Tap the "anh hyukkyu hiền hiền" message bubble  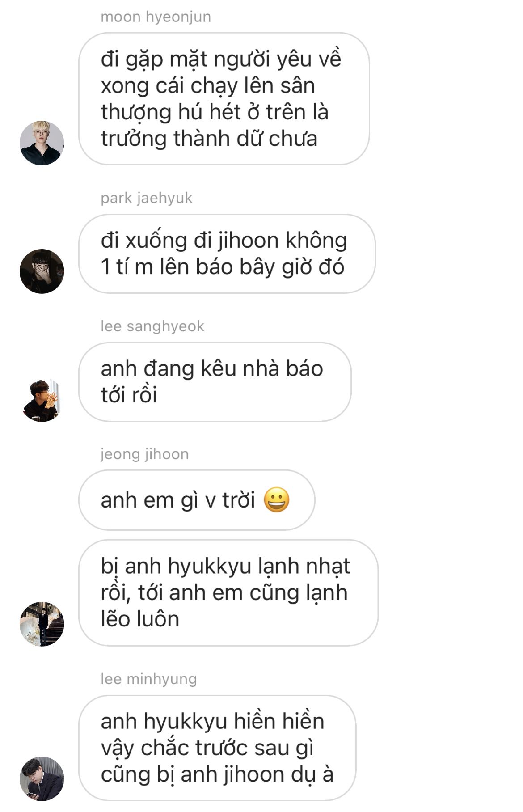[x=217, y=748]
